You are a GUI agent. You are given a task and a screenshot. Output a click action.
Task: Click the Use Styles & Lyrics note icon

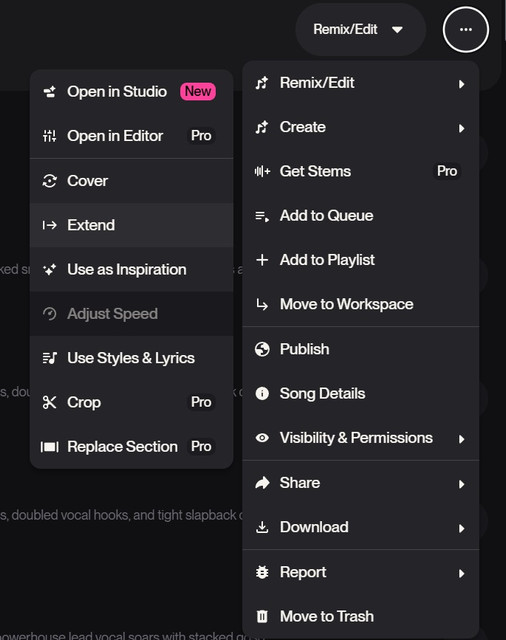(50, 358)
